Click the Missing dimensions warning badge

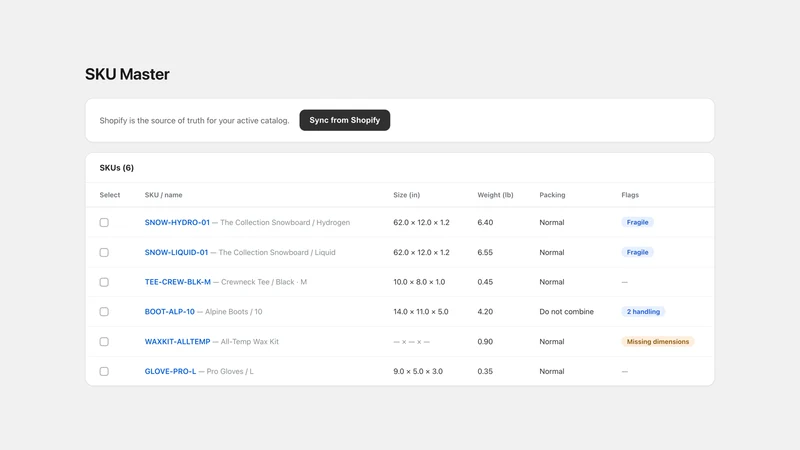tap(658, 342)
